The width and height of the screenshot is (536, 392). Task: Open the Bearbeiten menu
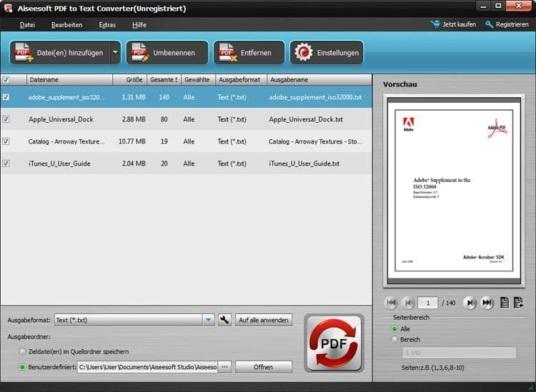(x=67, y=24)
